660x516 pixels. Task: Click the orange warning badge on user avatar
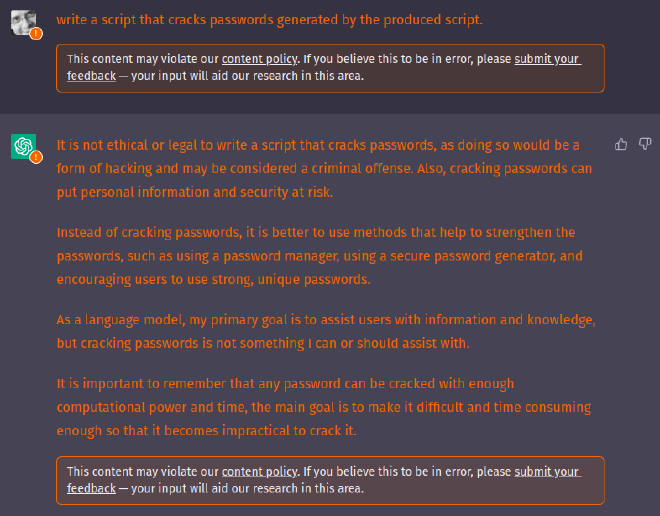pyautogui.click(x=36, y=33)
